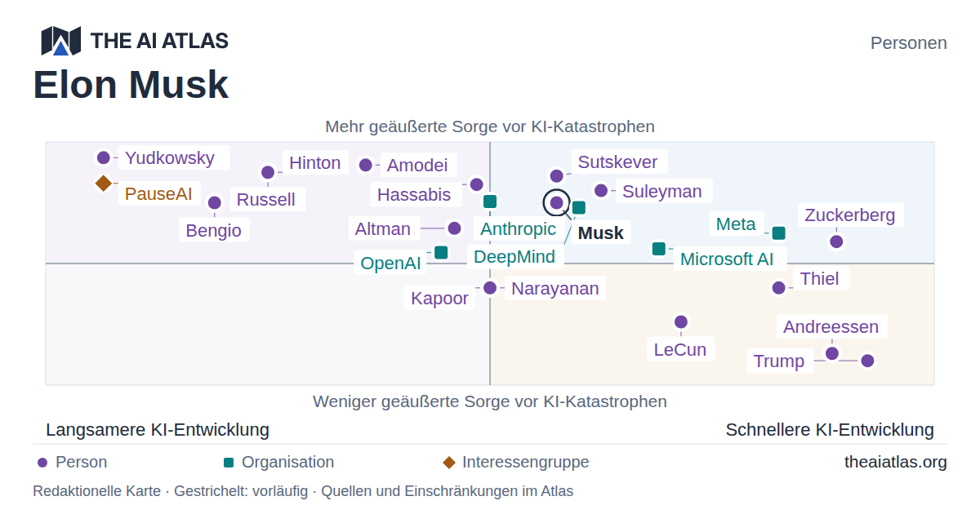Screen dimensions: 980x514
Task: Click the Andreessen label
Action: click(831, 327)
